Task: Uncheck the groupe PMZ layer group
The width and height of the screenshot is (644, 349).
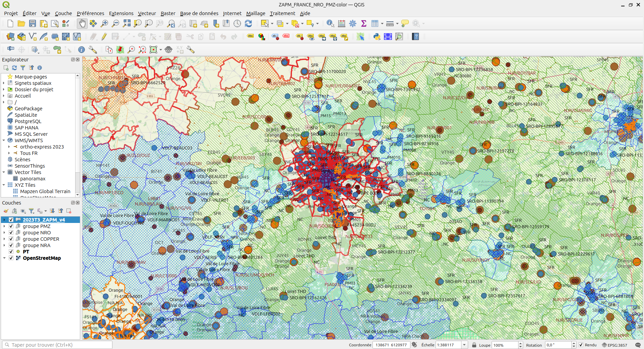Action: point(11,226)
